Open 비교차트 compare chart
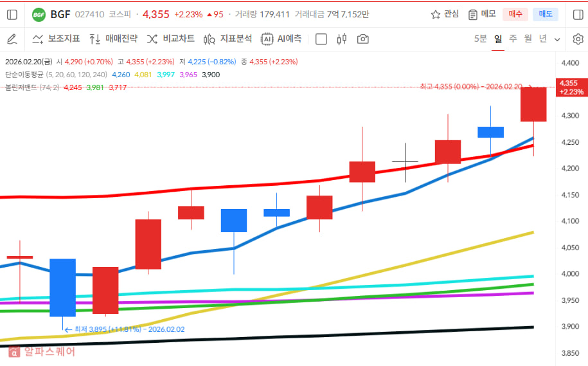The height and width of the screenshot is (366, 588). [x=170, y=39]
